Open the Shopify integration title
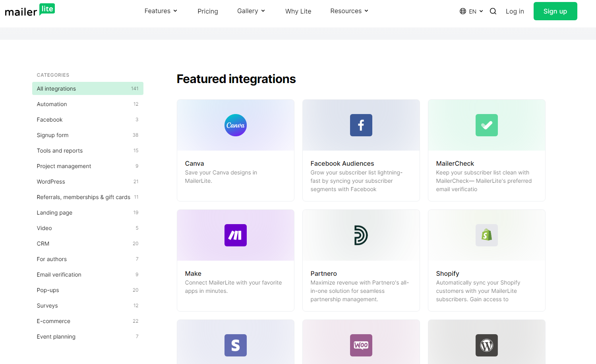Image resolution: width=596 pixels, height=364 pixels. tap(447, 273)
